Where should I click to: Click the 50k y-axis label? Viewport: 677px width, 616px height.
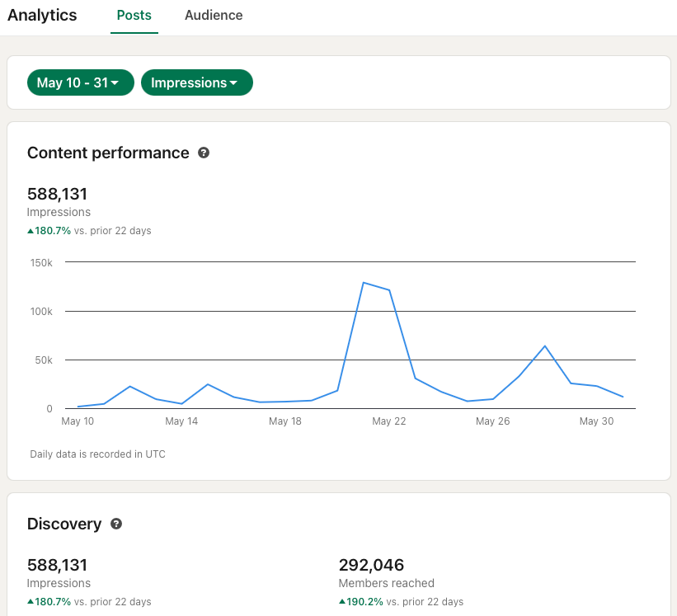click(x=44, y=360)
